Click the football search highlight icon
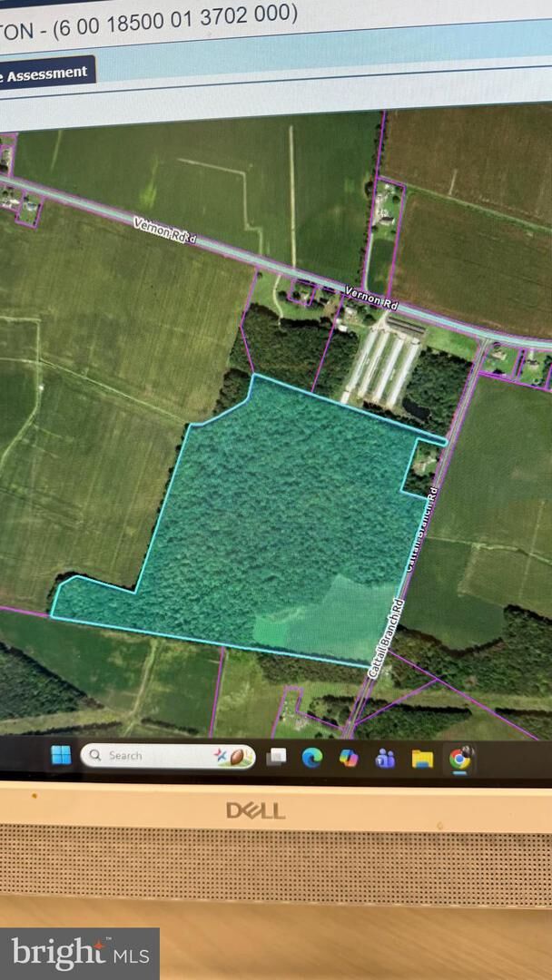The image size is (552, 980). pyautogui.click(x=233, y=757)
